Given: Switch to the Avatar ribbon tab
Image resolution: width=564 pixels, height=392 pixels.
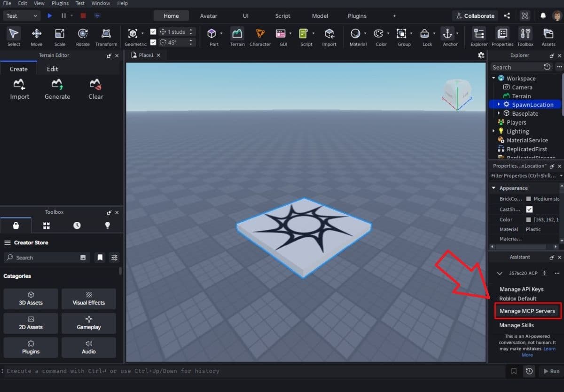Looking at the screenshot, I should click(209, 16).
